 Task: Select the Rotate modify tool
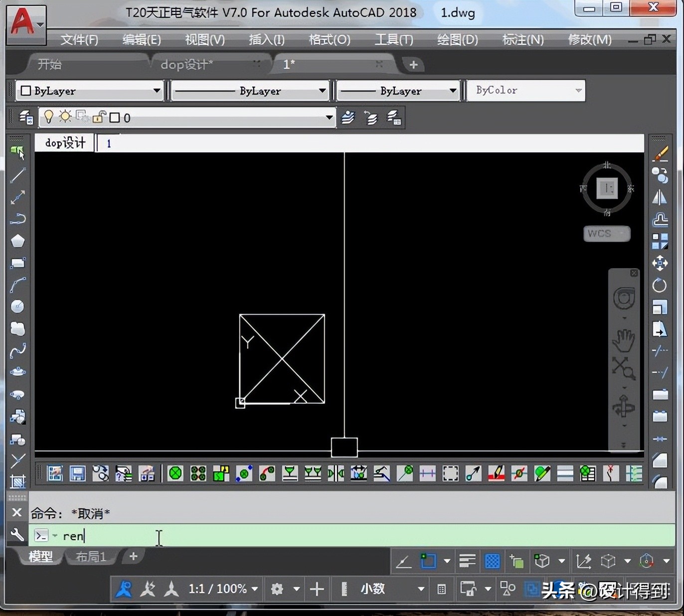pos(660,286)
